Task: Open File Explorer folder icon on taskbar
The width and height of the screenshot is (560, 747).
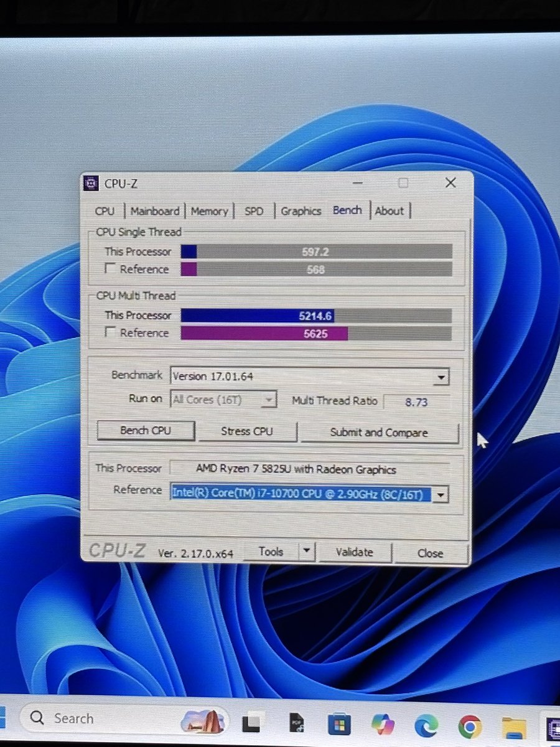Action: coord(514,728)
